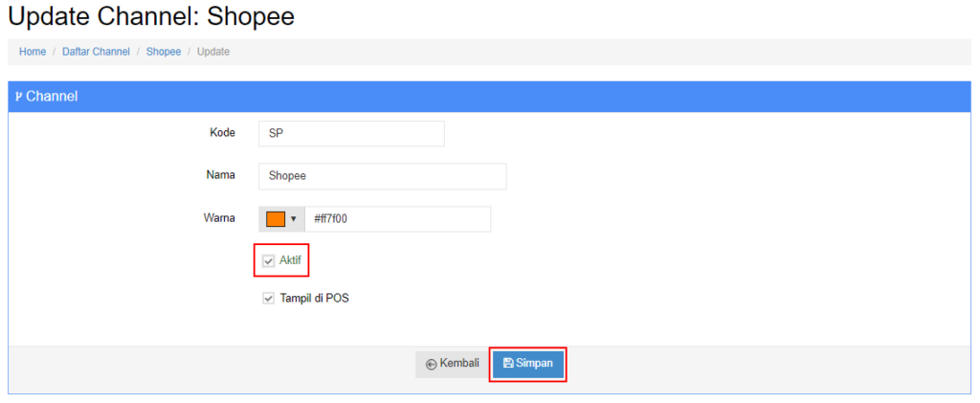The height and width of the screenshot is (403, 980).
Task: Toggle the Aktif checkbox
Action: click(x=269, y=261)
